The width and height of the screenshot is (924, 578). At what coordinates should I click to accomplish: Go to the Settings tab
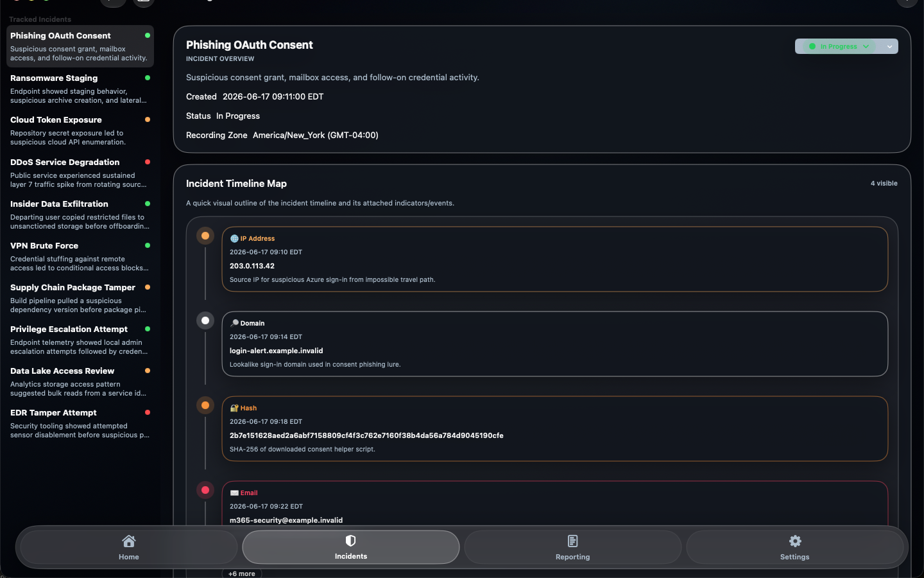(794, 547)
